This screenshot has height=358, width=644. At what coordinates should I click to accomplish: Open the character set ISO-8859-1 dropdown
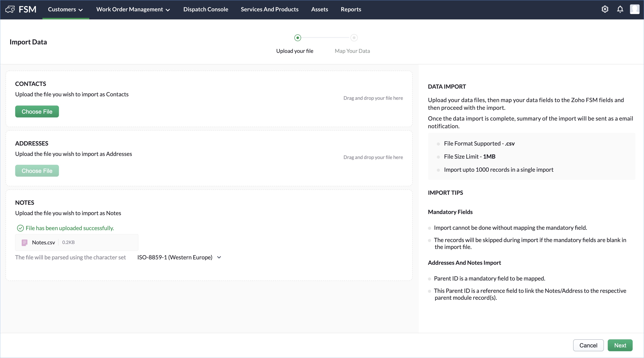point(179,257)
